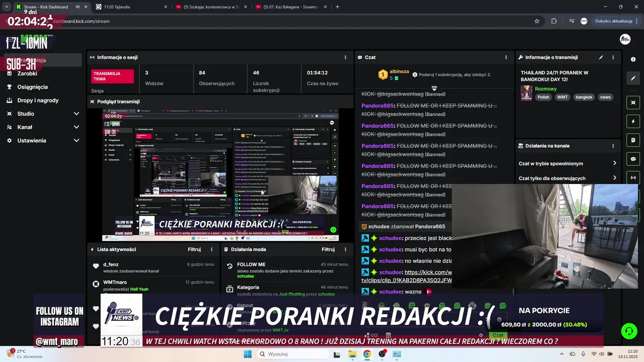Open Lista aktywności options menu
This screenshot has width=644, height=362.
(x=211, y=249)
